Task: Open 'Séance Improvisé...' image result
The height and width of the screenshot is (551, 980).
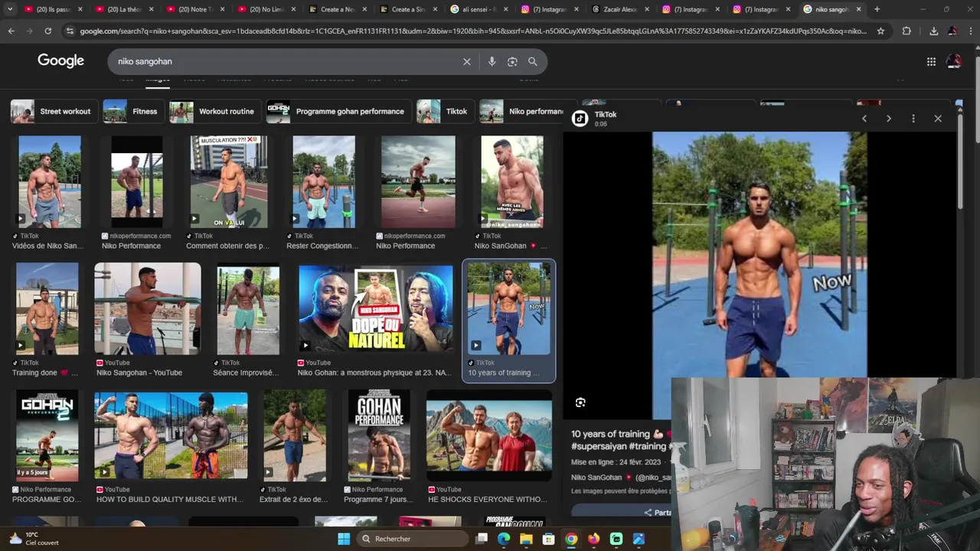Action: (x=248, y=309)
